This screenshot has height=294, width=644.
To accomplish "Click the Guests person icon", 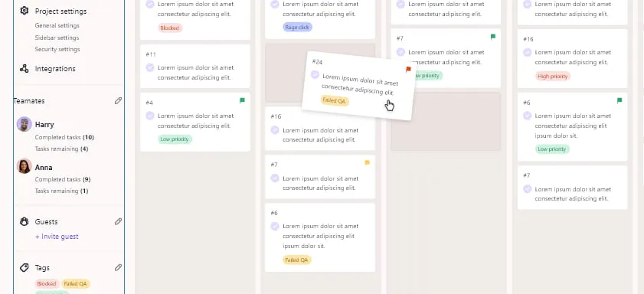I will click(x=25, y=222).
